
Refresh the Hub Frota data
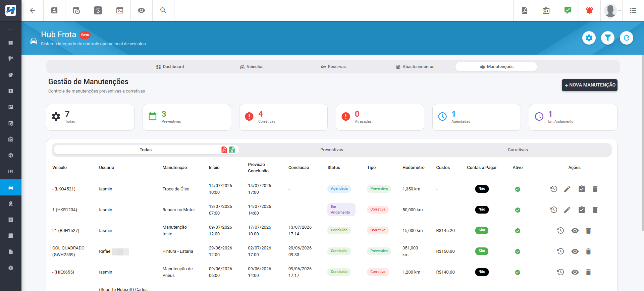coord(627,38)
